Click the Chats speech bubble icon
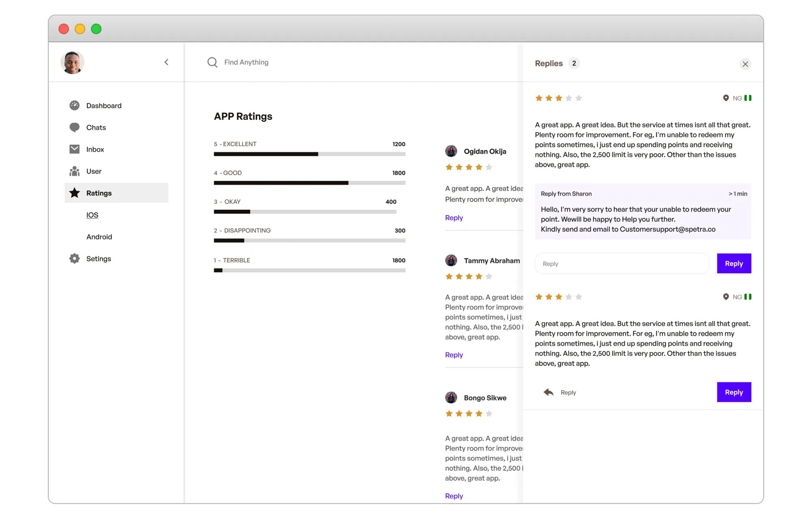Screen dimensions: 812x524 coord(74,128)
